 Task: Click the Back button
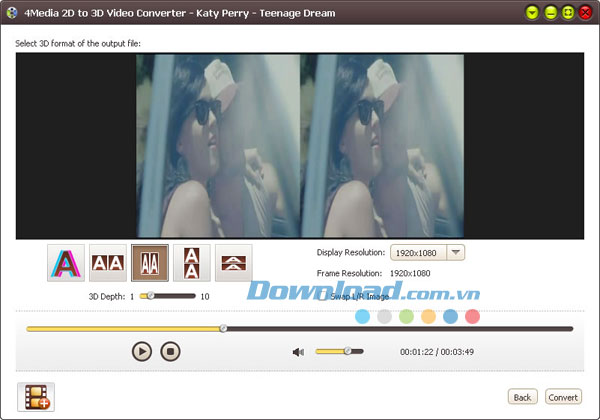[523, 397]
